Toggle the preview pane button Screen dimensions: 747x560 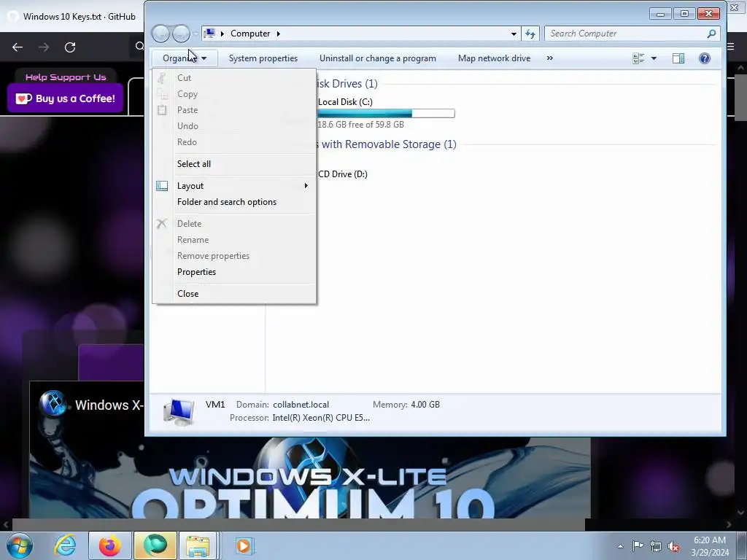678,58
